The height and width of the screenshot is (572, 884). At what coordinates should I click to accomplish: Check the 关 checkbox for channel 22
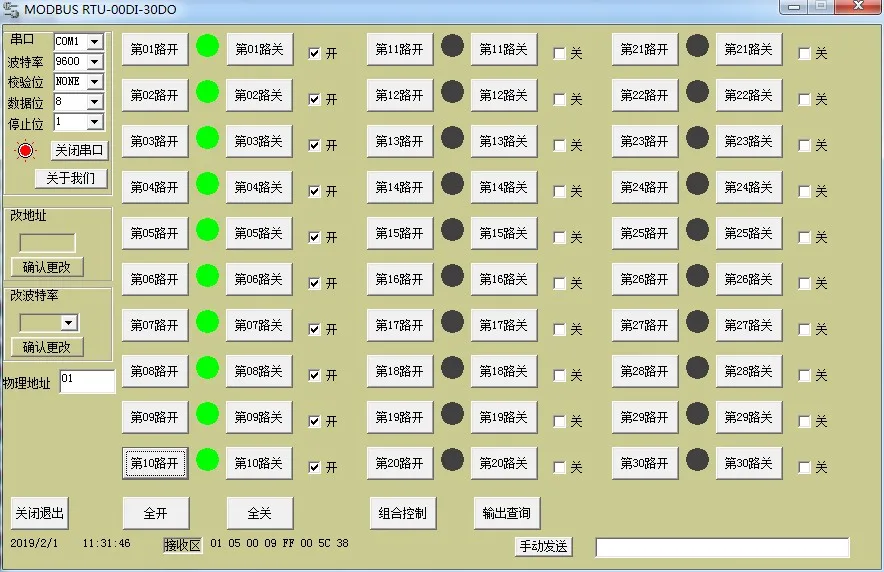805,100
